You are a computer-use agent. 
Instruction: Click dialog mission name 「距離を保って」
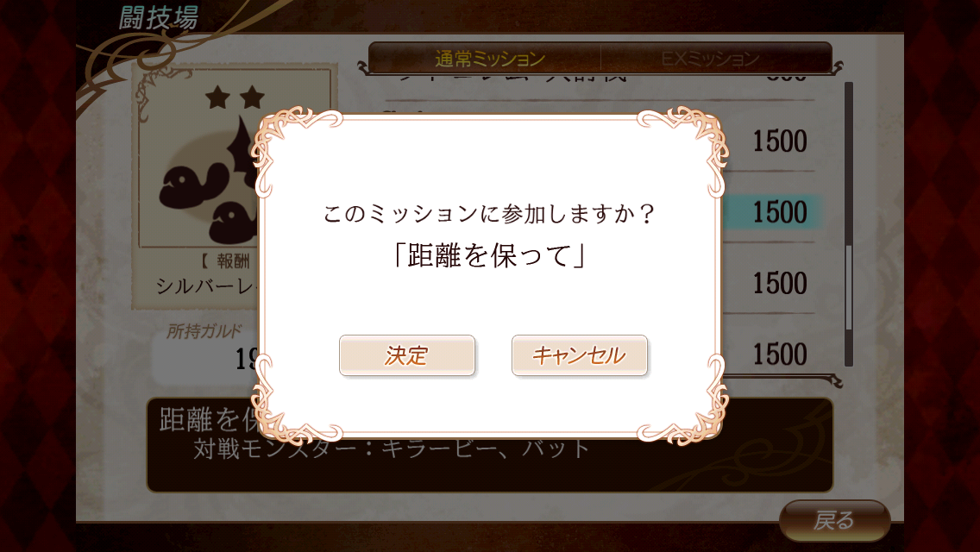[490, 255]
